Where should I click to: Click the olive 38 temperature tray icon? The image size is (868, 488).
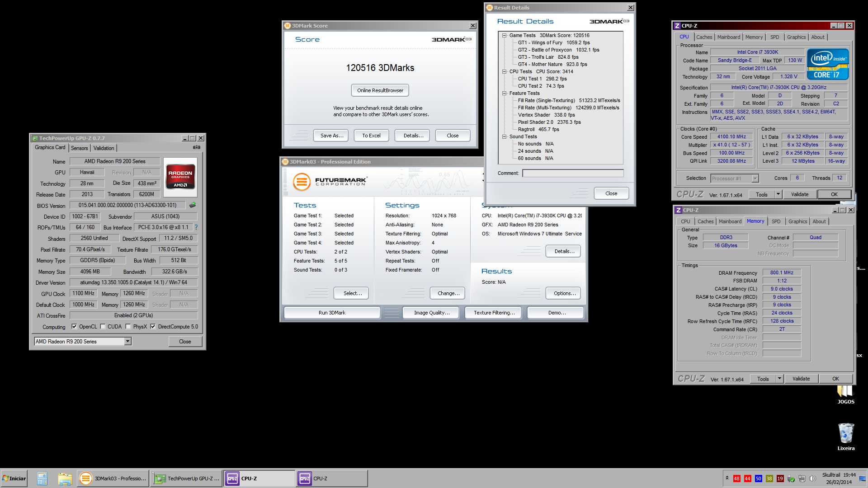click(x=769, y=479)
